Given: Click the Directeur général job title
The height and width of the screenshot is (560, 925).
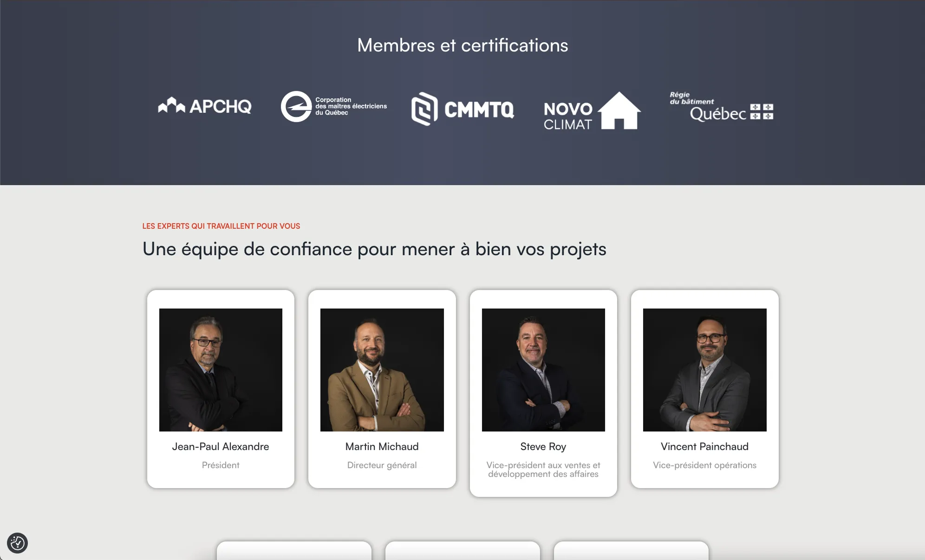Looking at the screenshot, I should [x=382, y=465].
